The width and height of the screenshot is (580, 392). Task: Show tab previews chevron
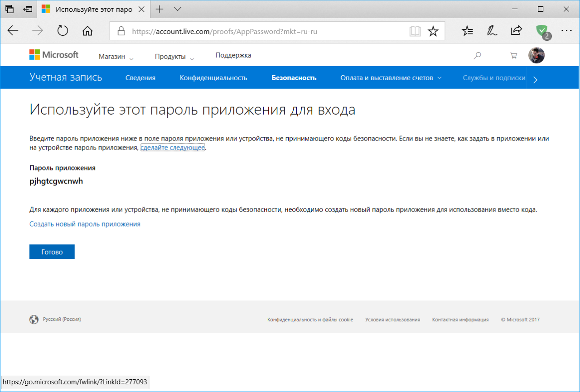tap(177, 9)
